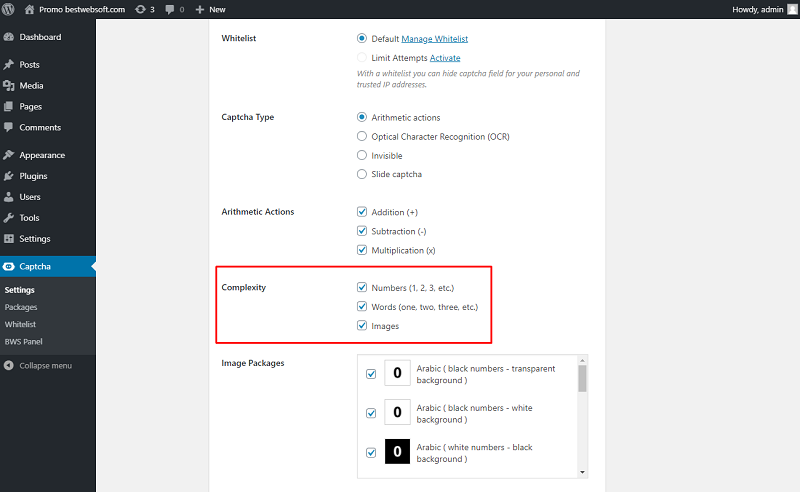Select the Default whitelist radio button

point(362,38)
